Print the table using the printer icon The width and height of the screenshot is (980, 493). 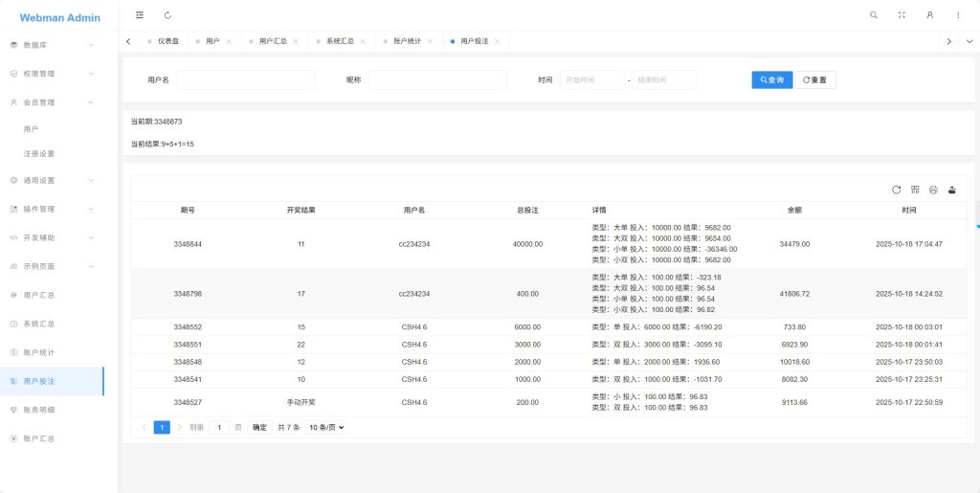[933, 190]
